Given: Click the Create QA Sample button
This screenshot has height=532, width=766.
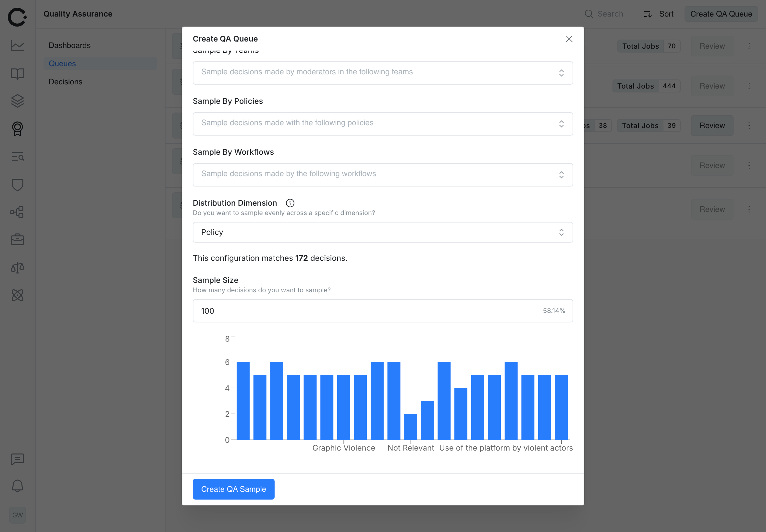Looking at the screenshot, I should click(233, 489).
